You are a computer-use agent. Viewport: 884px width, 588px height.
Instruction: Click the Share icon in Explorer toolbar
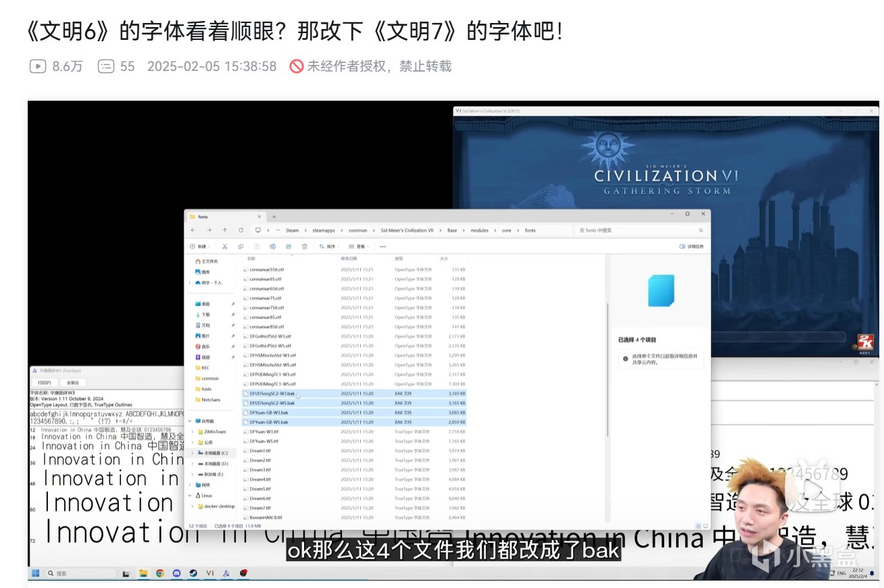pyautogui.click(x=289, y=247)
